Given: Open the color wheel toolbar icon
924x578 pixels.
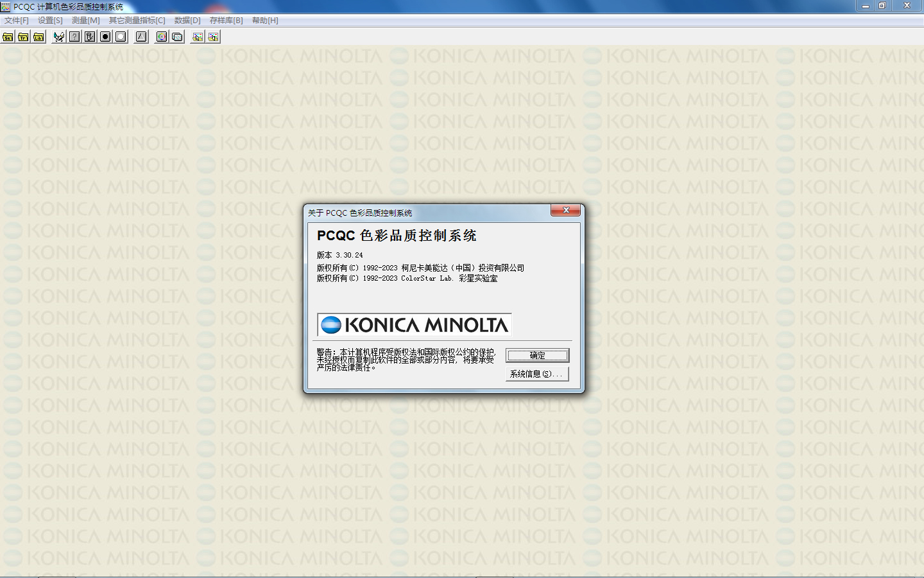Looking at the screenshot, I should (162, 37).
